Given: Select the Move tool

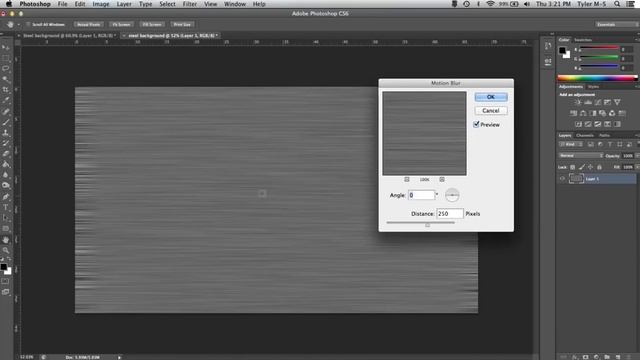Looking at the screenshot, I should [x=6, y=47].
